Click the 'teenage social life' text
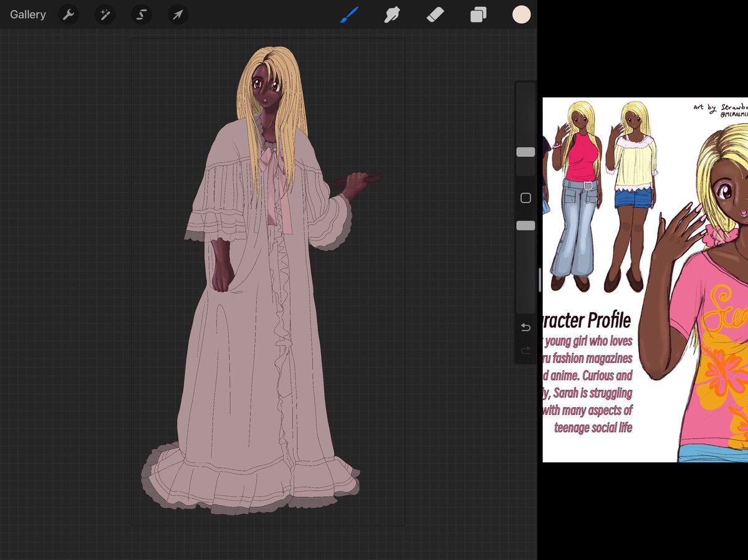 coord(593,427)
